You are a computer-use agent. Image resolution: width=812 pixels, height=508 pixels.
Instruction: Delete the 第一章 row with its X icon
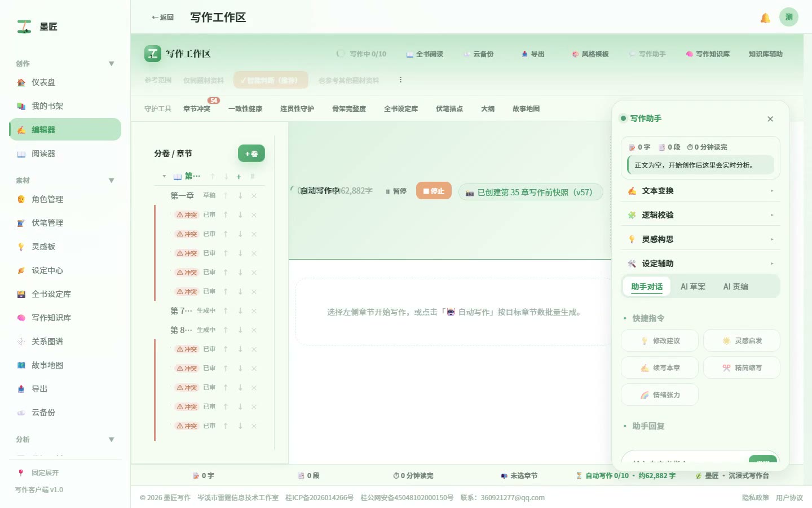click(x=254, y=196)
